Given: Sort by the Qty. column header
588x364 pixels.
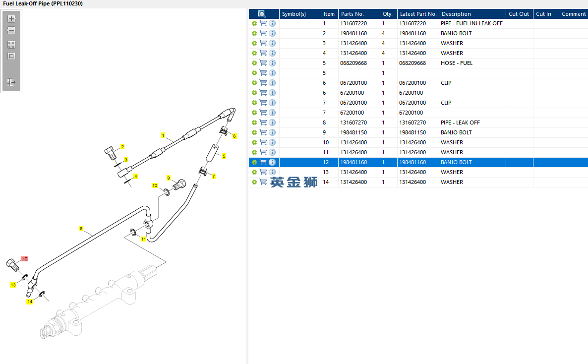Looking at the screenshot, I should [389, 14].
